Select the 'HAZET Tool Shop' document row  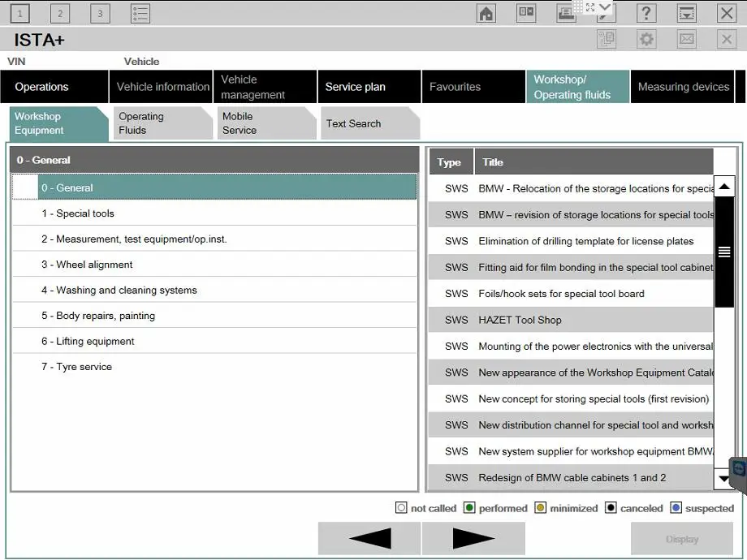click(571, 320)
